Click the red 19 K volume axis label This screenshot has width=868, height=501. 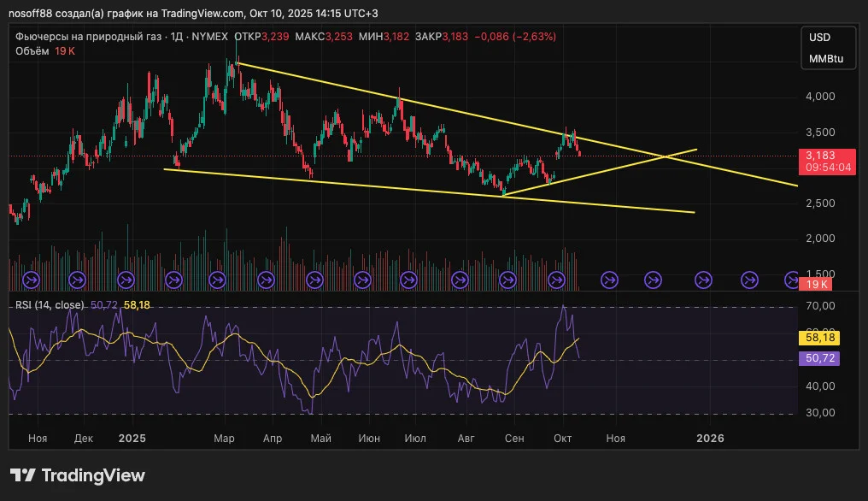click(x=816, y=285)
